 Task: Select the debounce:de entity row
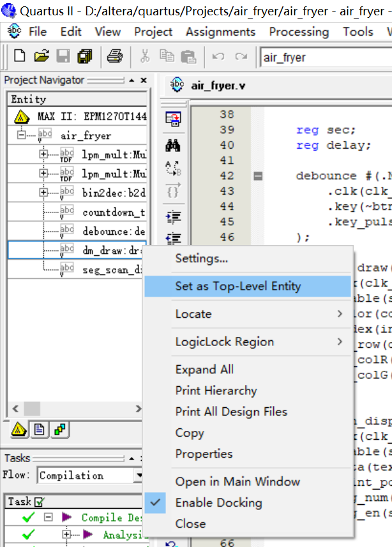click(77, 231)
